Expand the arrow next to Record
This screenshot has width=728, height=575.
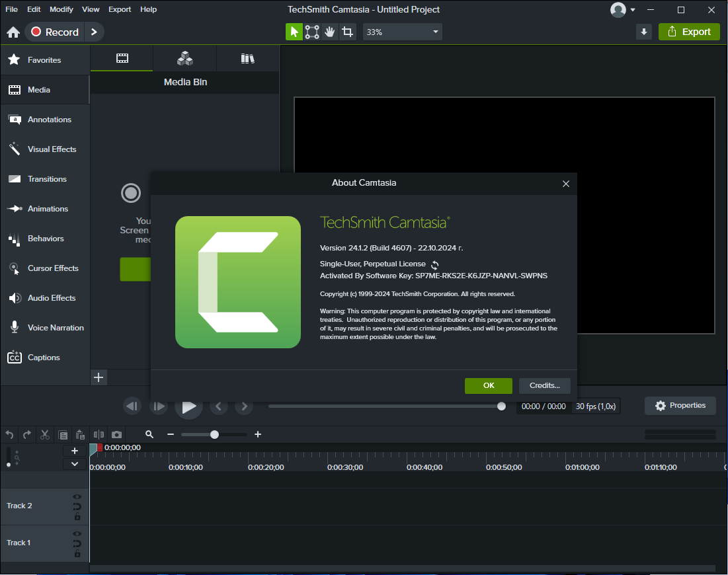[94, 32]
